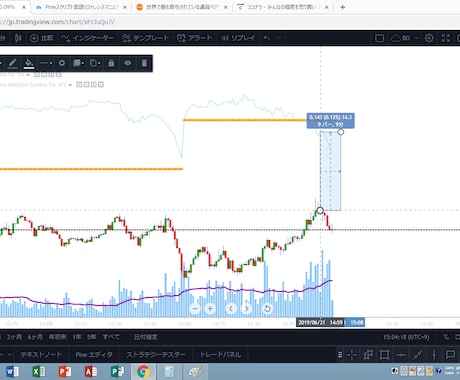
Task: Open a new browser tab with plus
Action: (x=342, y=7)
